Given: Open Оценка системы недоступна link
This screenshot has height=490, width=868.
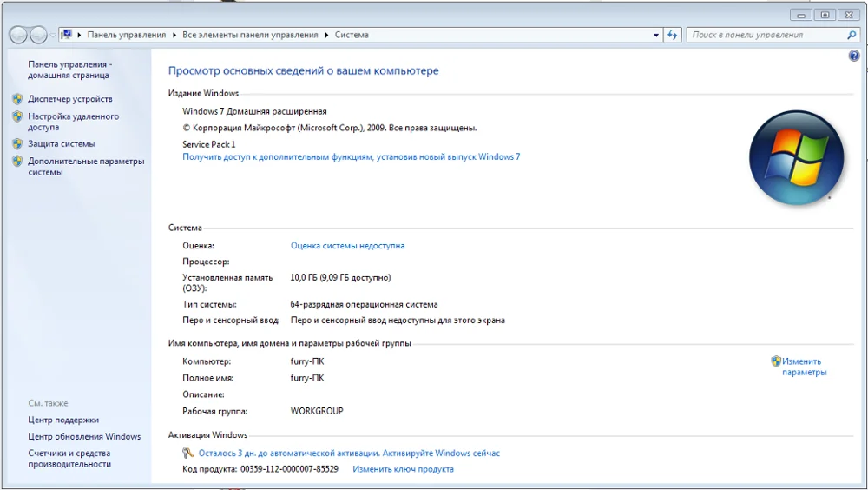Looking at the screenshot, I should click(348, 246).
